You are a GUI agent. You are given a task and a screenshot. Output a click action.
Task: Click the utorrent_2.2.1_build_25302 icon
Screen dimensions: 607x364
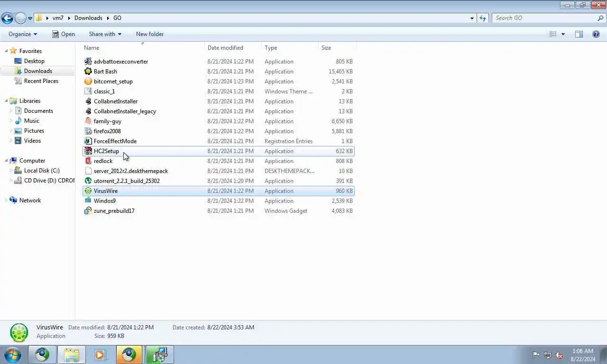[x=88, y=181]
